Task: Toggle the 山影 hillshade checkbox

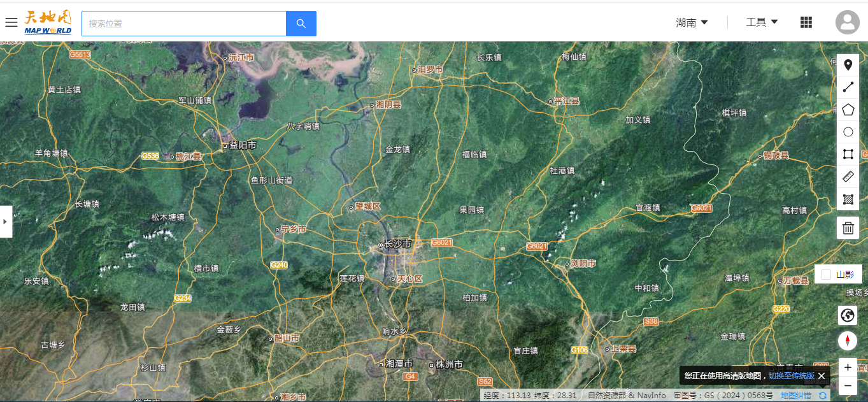Action: [826, 275]
